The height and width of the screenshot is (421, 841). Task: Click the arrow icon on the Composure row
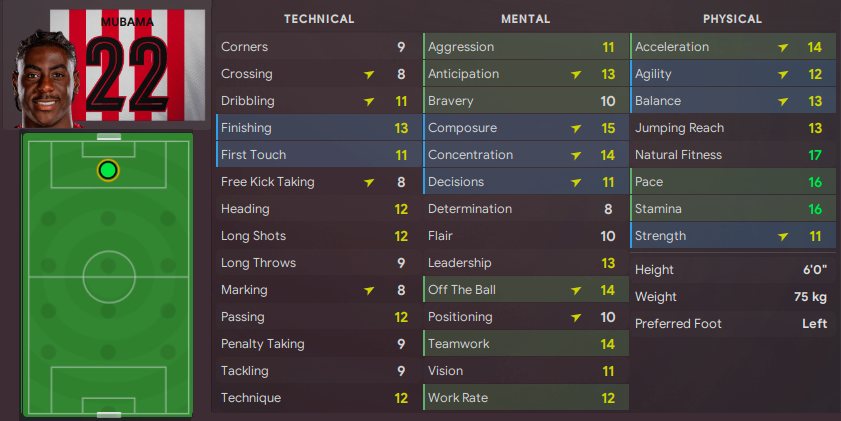[577, 128]
